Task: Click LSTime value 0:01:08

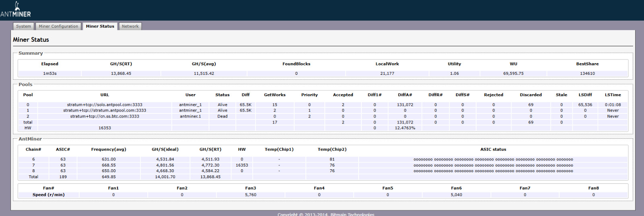Action: (x=613, y=105)
